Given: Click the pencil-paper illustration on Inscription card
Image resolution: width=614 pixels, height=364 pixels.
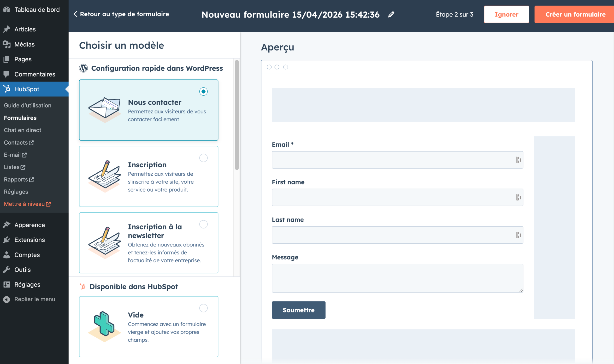Looking at the screenshot, I should [105, 176].
